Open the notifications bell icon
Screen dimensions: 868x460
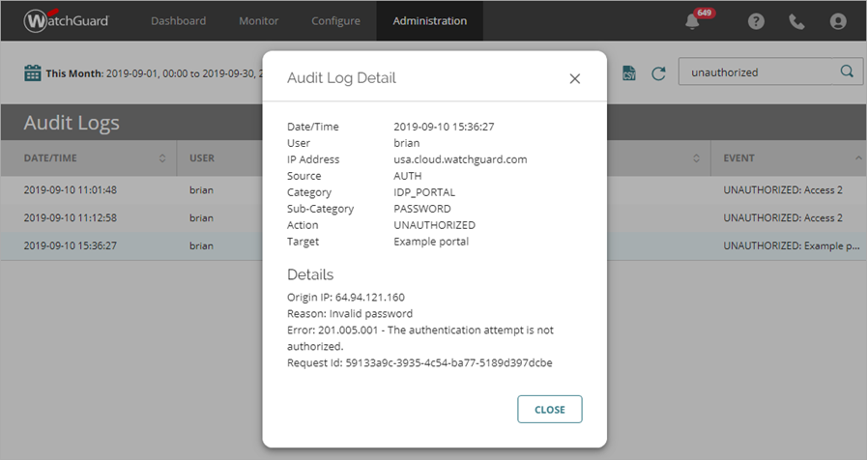pyautogui.click(x=692, y=22)
